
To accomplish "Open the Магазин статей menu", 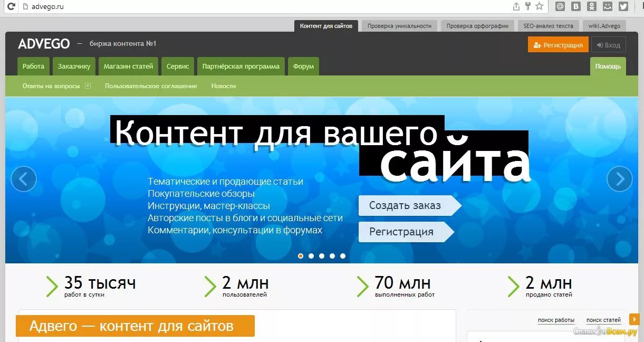I will tap(128, 66).
